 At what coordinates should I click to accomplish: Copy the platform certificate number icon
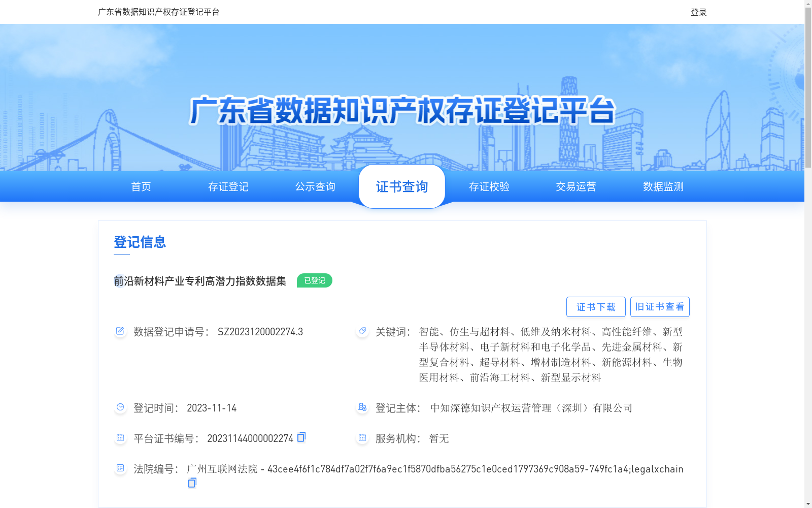click(x=301, y=437)
